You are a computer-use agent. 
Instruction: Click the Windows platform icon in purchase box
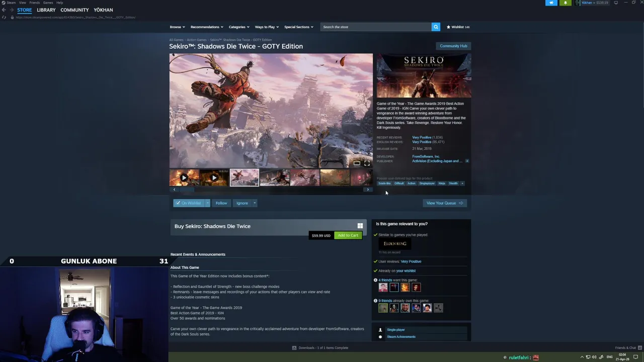(x=360, y=226)
